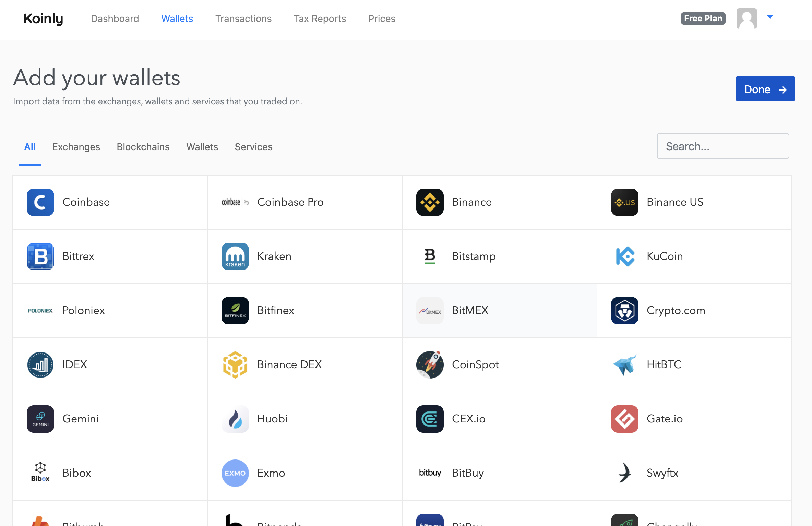Click the CEX.io logo icon
Screen dimensions: 812x526
pyautogui.click(x=430, y=419)
